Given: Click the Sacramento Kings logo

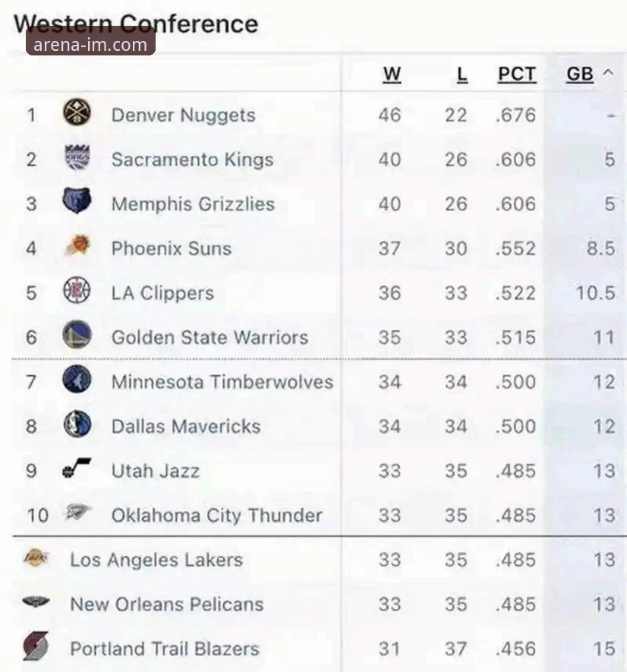Looking at the screenshot, I should click(77, 159).
